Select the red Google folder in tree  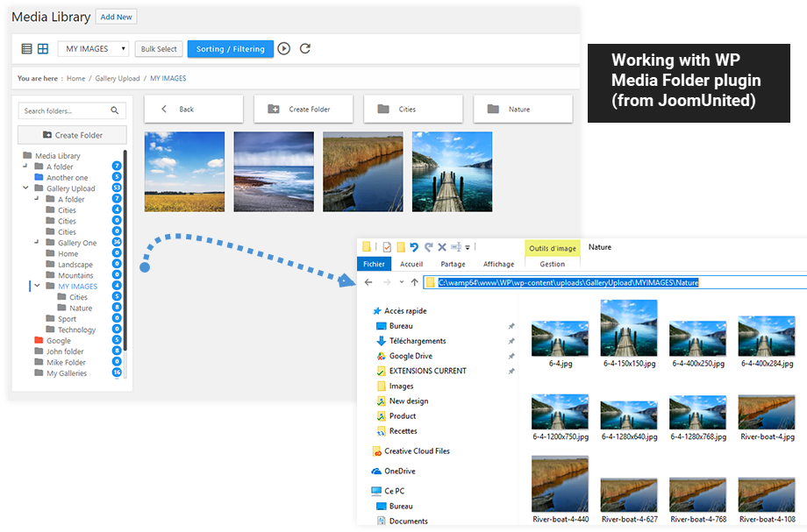(x=58, y=341)
